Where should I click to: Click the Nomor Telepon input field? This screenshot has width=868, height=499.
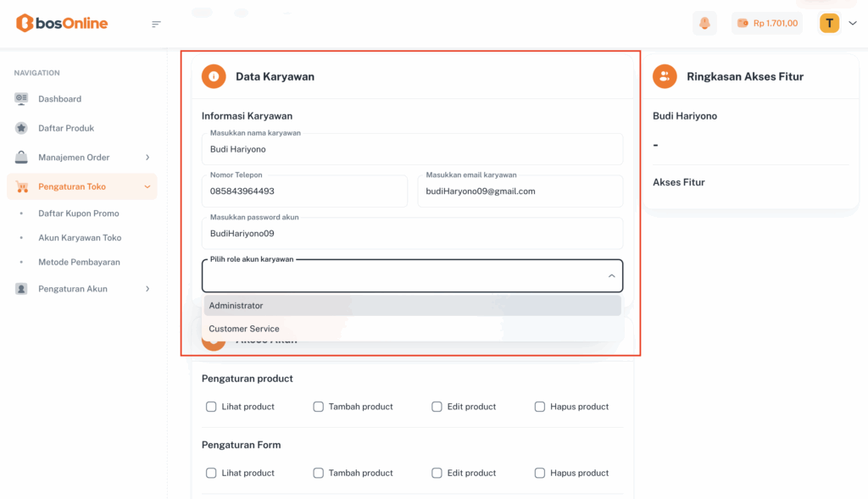coord(304,191)
